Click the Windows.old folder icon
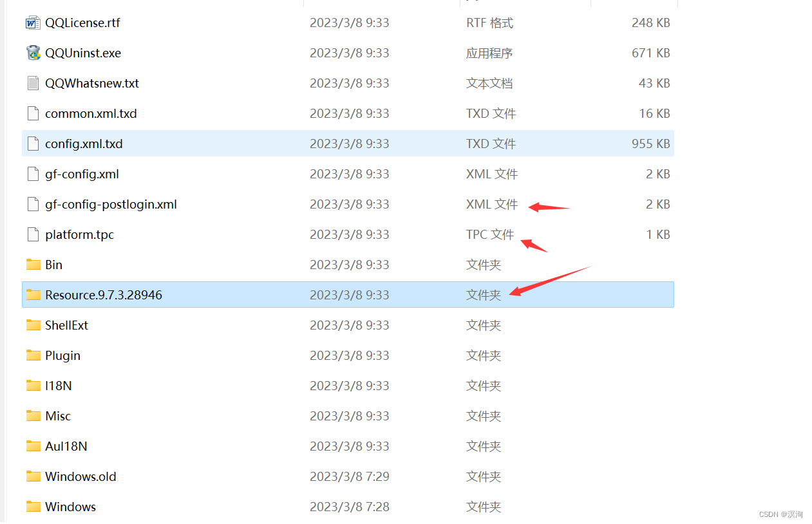The image size is (812, 524). pos(33,476)
